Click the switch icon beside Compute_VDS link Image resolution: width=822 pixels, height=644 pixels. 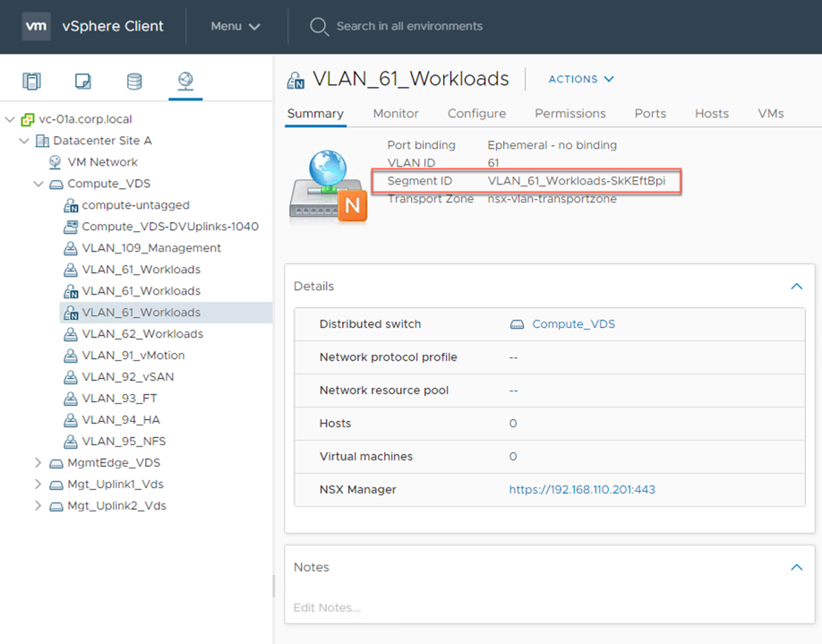pos(517,324)
